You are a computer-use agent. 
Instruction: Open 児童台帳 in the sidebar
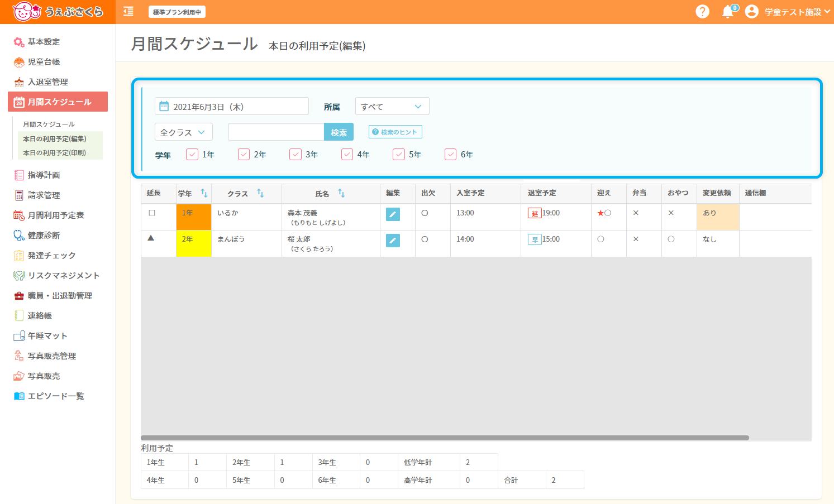click(x=44, y=62)
